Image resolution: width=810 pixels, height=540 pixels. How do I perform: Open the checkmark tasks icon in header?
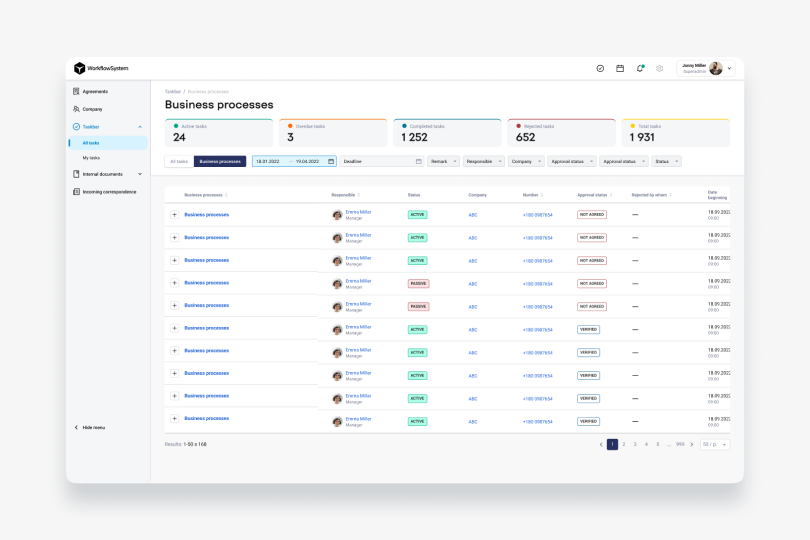pos(600,68)
